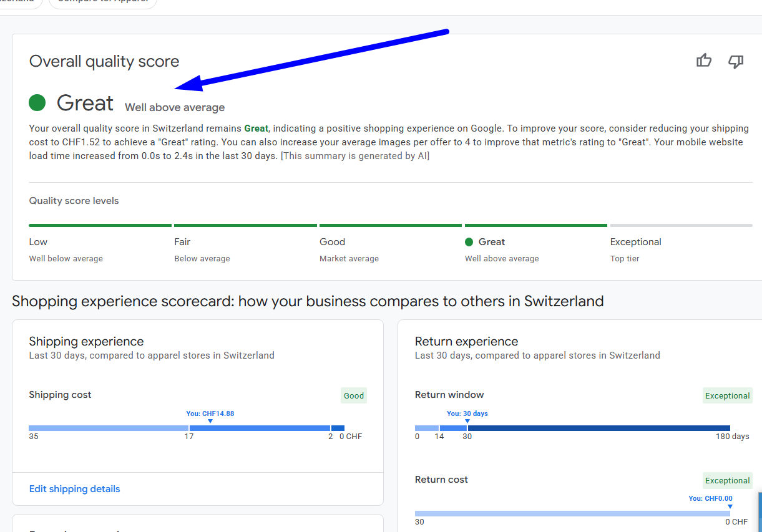Click the Exceptional badge for Return window
Image resolution: width=762 pixels, height=532 pixels.
pos(727,395)
